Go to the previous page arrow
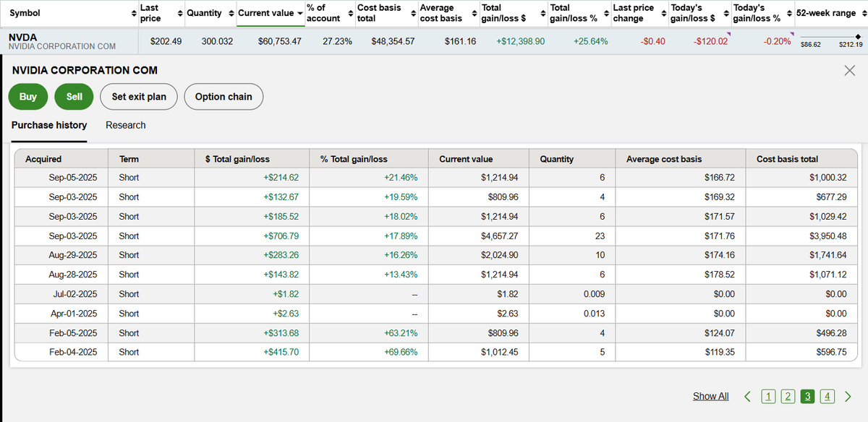The height and width of the screenshot is (422, 868). (x=747, y=396)
